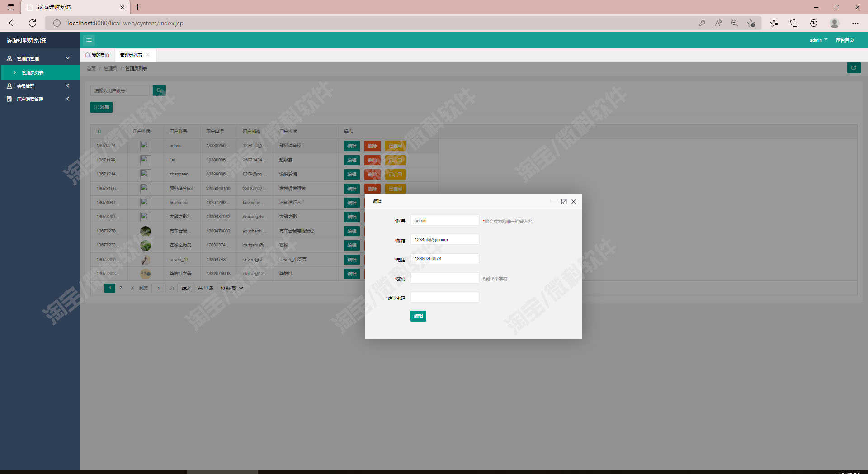Close the 编辑 dialog

(574, 202)
